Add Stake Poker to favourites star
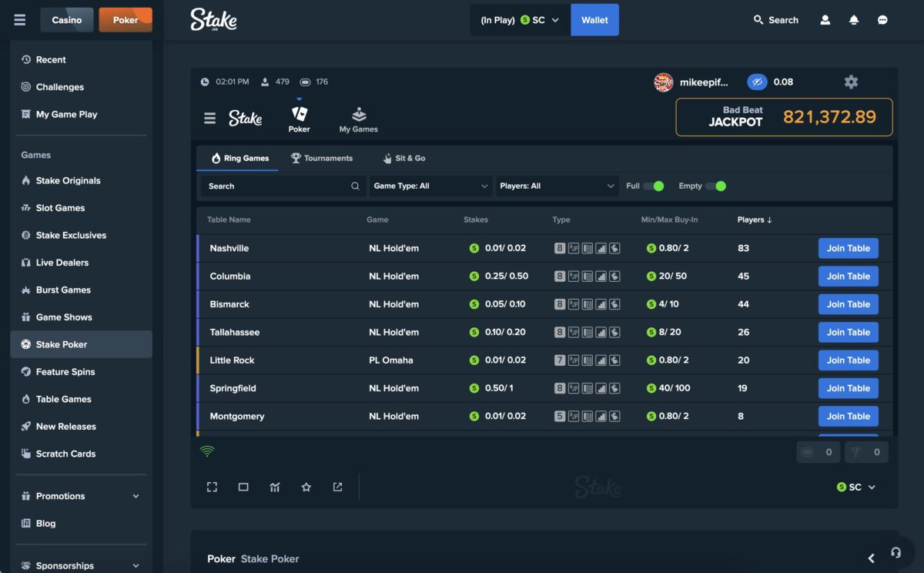 click(306, 487)
